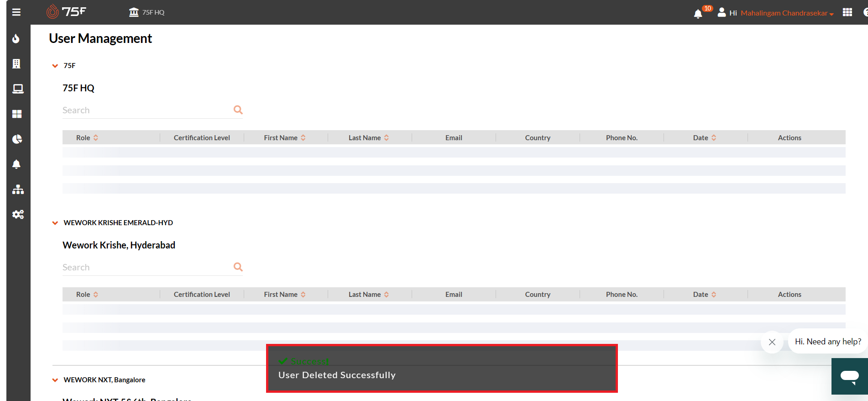Collapse the 75F organization section
This screenshot has width=868, height=401.
point(55,66)
